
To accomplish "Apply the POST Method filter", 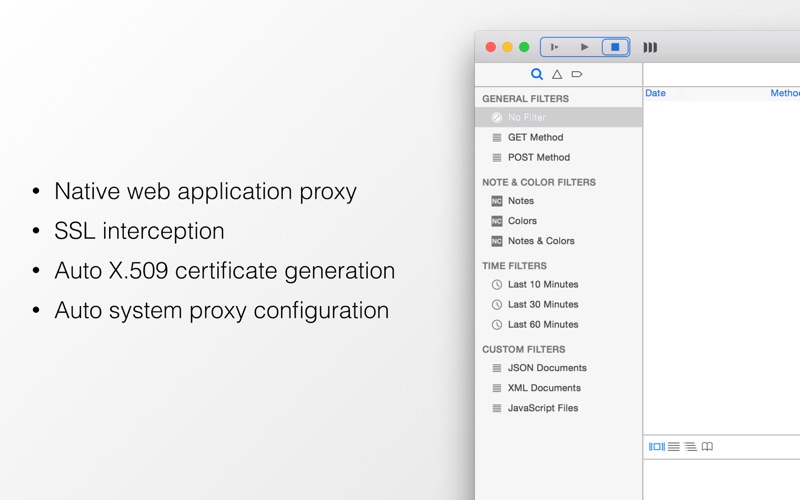I will point(538,157).
